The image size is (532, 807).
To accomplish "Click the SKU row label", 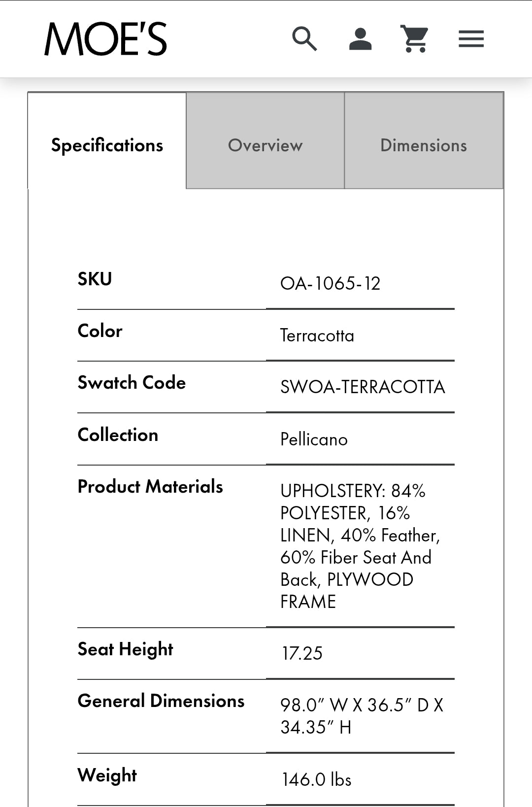I will point(95,279).
